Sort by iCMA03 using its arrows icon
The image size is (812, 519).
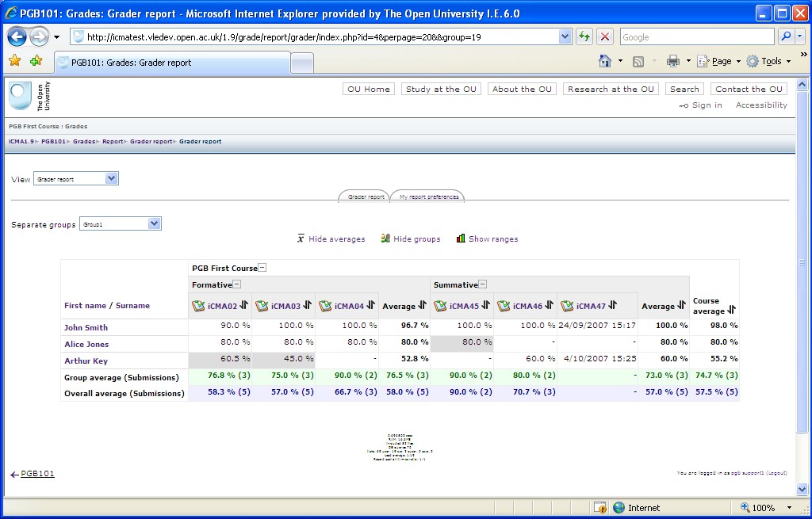click(x=307, y=305)
